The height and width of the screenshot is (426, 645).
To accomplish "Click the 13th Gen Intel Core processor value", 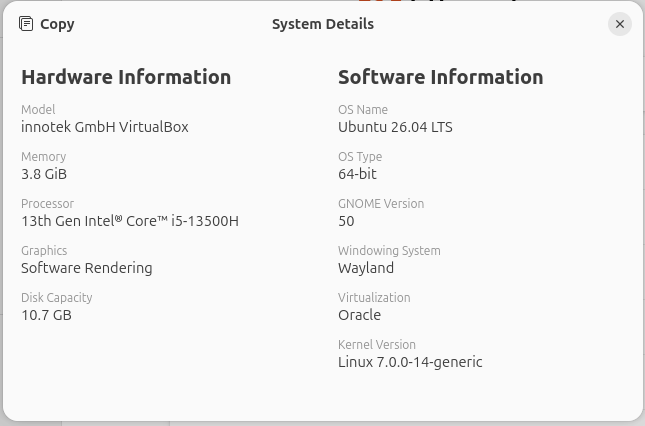I will click(x=129, y=221).
